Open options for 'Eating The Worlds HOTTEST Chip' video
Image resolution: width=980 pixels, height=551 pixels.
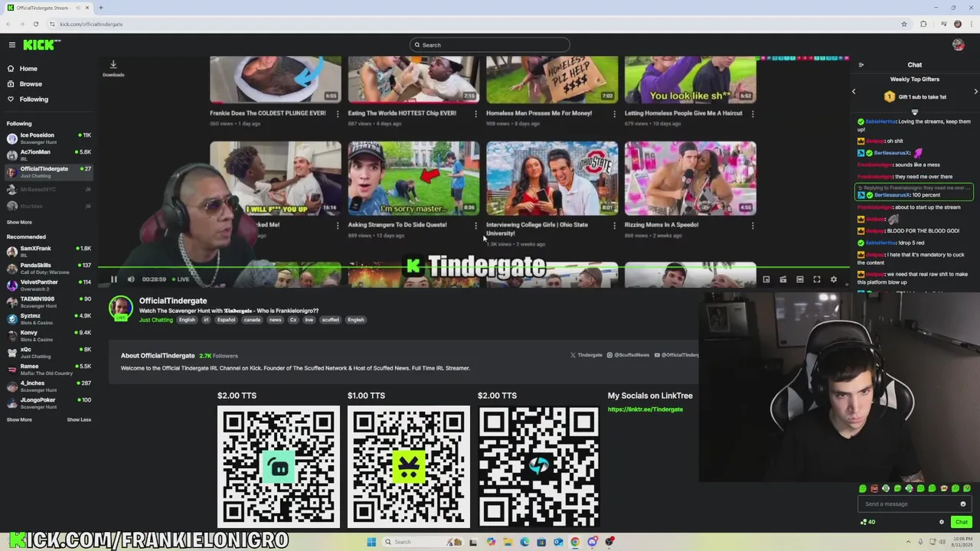[x=475, y=114]
